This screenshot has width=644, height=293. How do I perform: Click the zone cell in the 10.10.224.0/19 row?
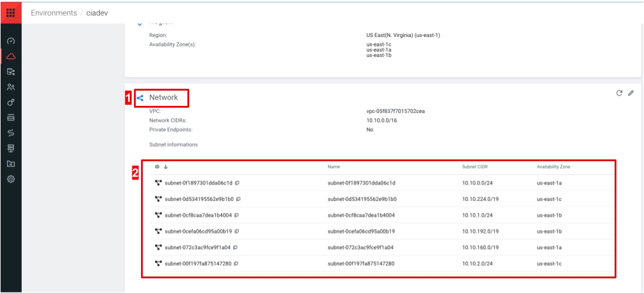point(549,199)
